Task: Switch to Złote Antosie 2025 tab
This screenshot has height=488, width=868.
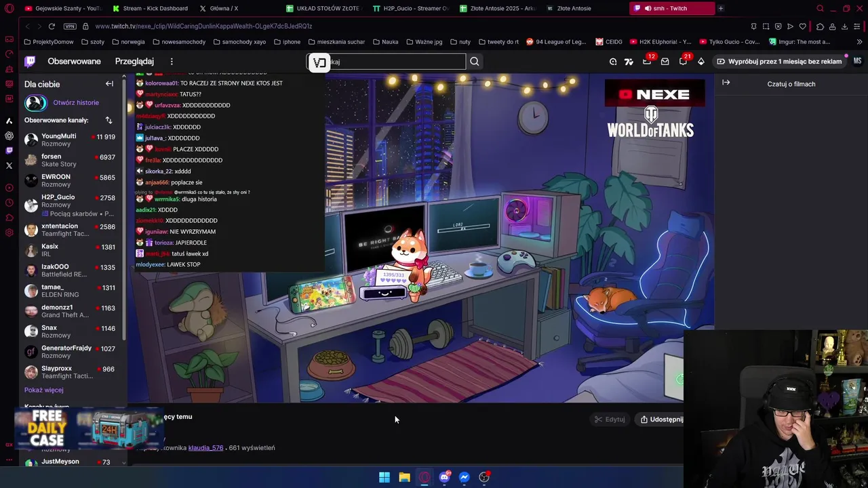Action: click(498, 8)
